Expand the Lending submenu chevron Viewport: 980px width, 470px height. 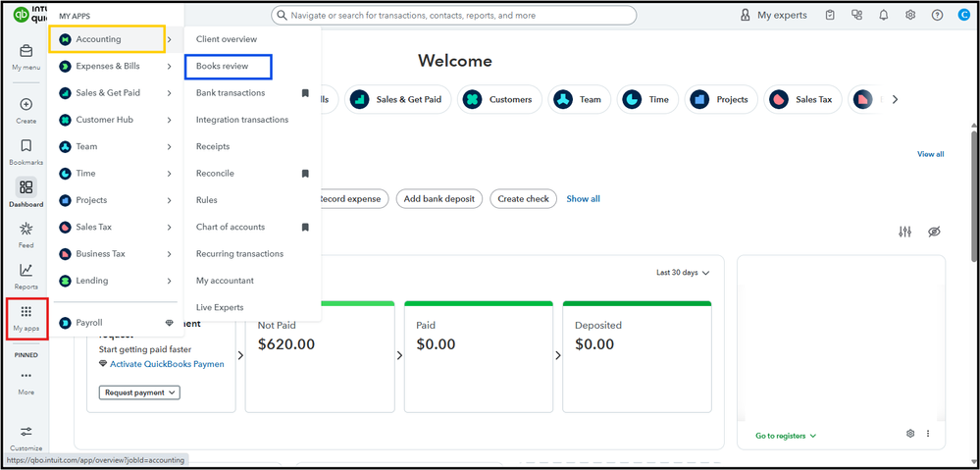[x=170, y=282]
